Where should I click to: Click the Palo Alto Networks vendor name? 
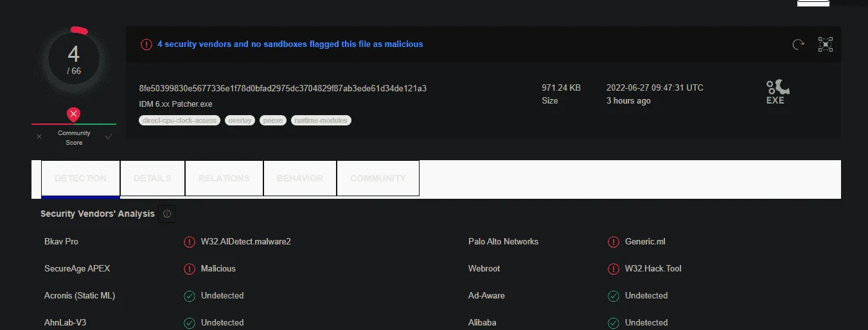503,242
